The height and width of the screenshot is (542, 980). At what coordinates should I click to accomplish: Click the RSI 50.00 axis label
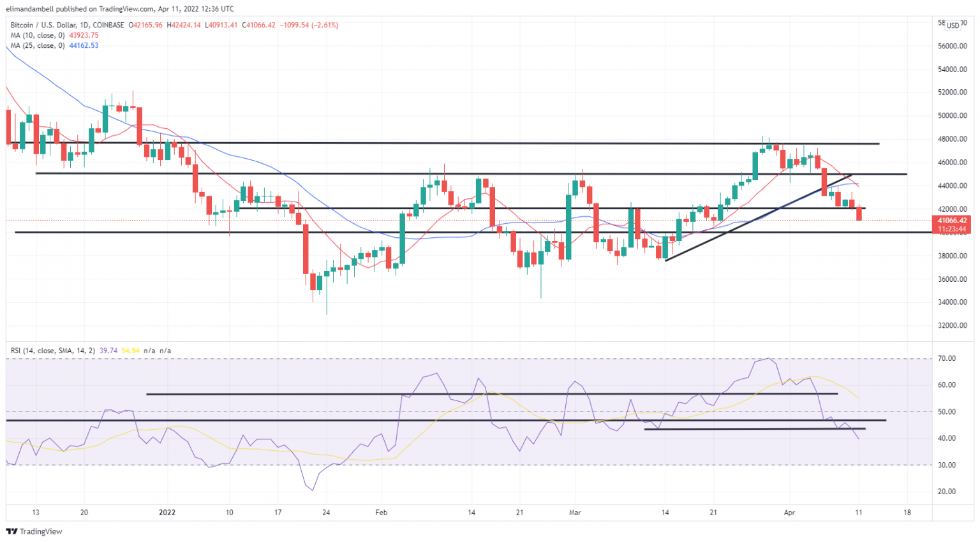tap(947, 412)
